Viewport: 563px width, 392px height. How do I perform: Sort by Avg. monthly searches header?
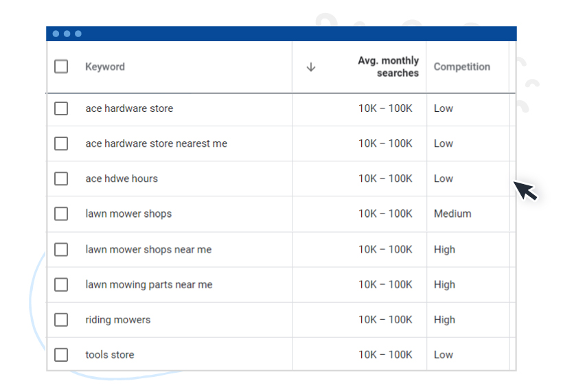389,67
